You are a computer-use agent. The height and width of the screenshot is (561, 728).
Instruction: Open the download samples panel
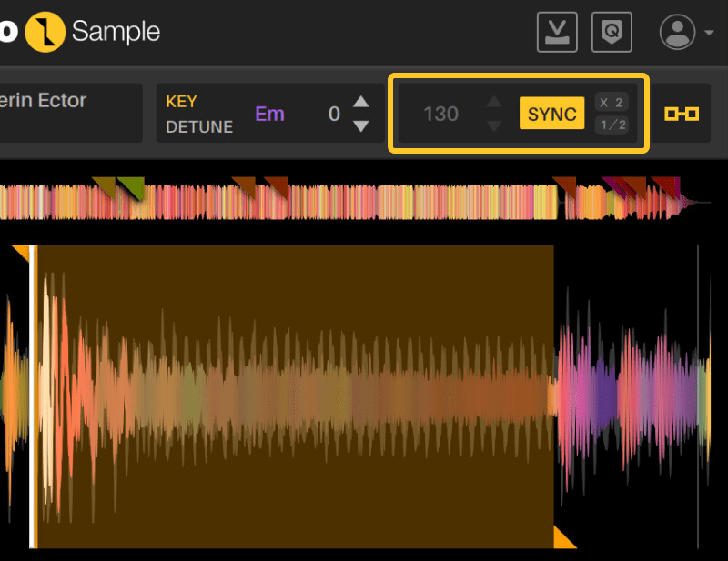point(556,32)
